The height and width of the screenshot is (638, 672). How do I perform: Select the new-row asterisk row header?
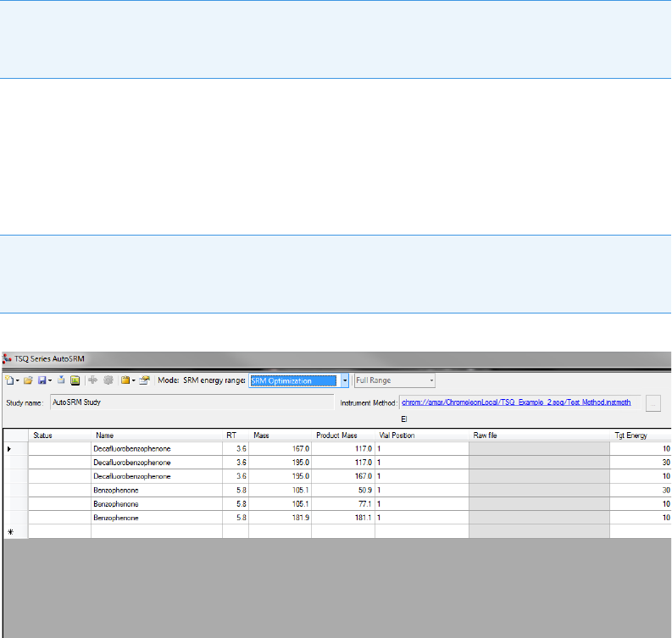[15, 532]
